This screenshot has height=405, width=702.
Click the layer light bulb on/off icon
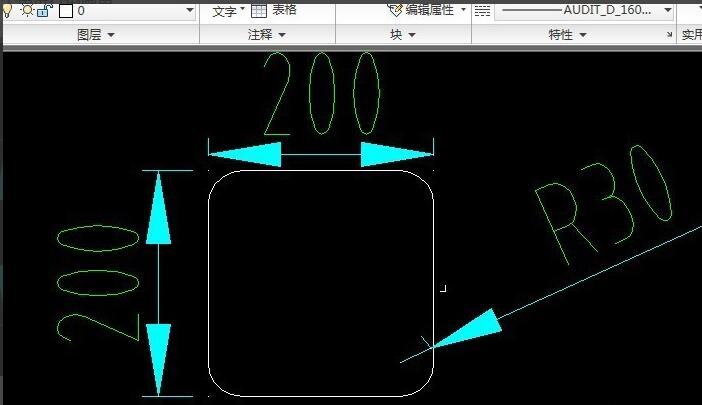click(7, 10)
